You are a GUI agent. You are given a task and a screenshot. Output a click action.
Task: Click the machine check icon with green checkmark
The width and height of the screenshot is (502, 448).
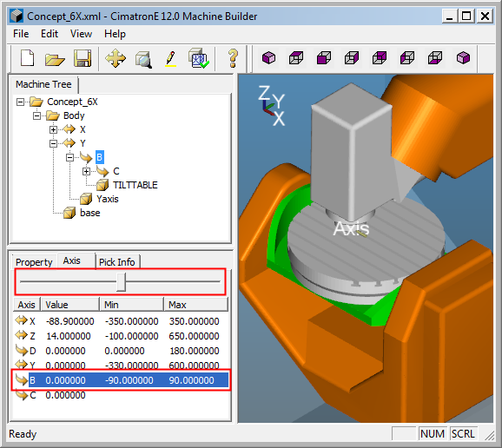tap(199, 58)
